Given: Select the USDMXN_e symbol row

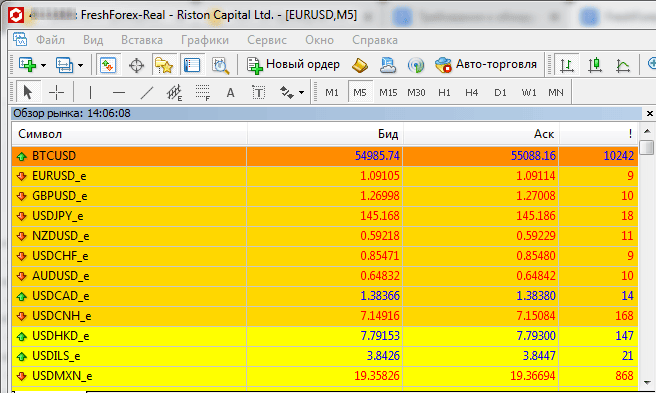Looking at the screenshot, I should pyautogui.click(x=325, y=376).
